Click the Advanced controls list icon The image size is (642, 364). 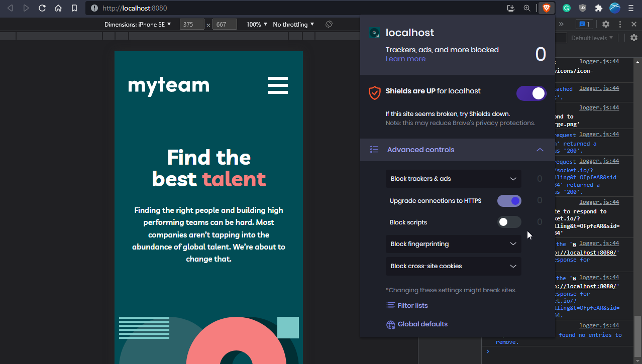[x=374, y=150]
